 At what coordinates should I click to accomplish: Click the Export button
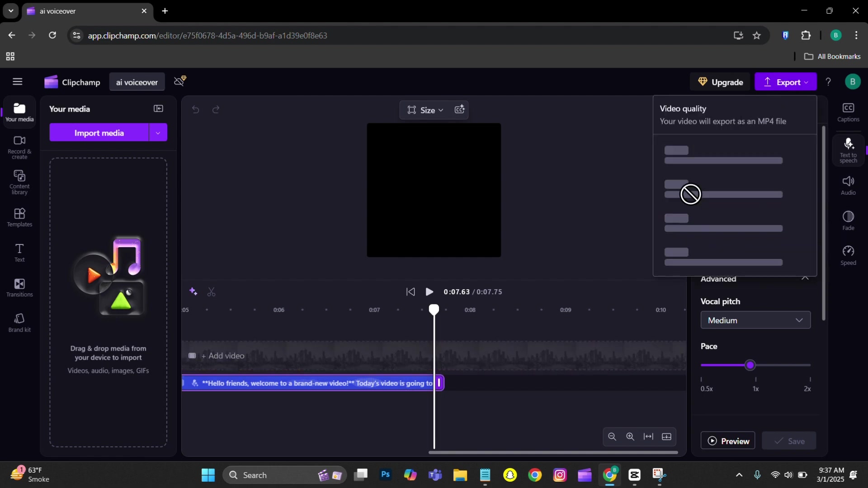(x=786, y=82)
